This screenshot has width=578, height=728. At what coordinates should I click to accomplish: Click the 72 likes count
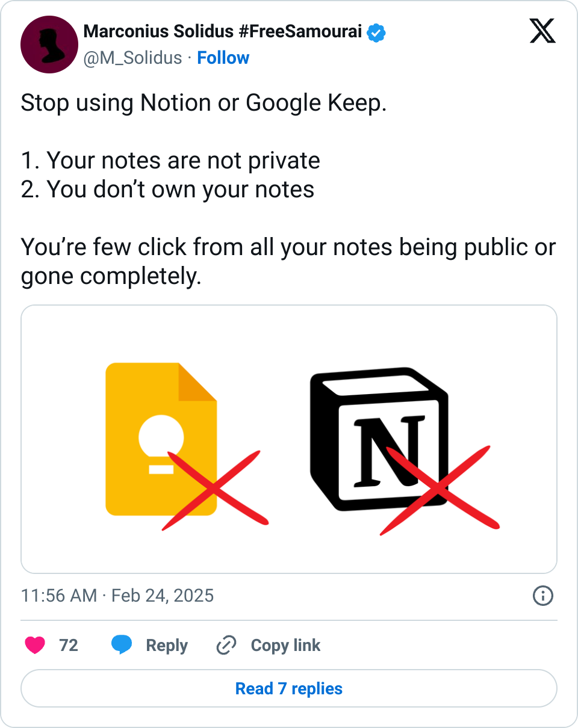pos(69,646)
